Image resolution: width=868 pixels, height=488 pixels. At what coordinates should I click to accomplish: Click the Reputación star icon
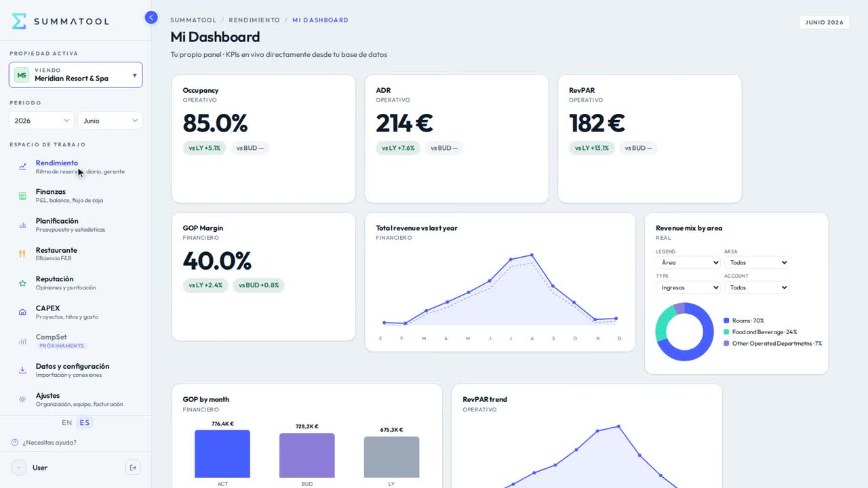pyautogui.click(x=22, y=283)
